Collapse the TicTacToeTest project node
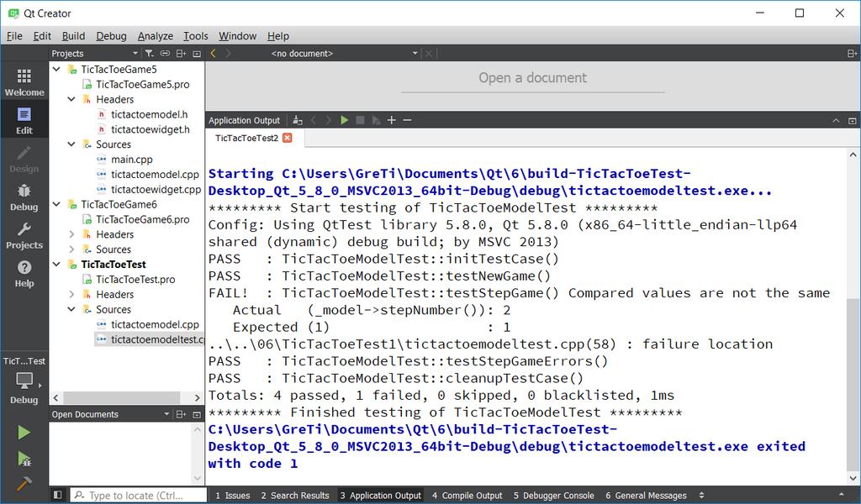 click(56, 265)
